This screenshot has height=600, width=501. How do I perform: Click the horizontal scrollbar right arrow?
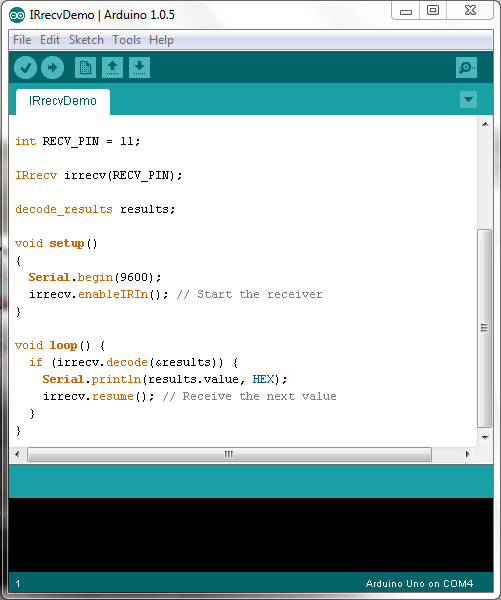(x=467, y=454)
